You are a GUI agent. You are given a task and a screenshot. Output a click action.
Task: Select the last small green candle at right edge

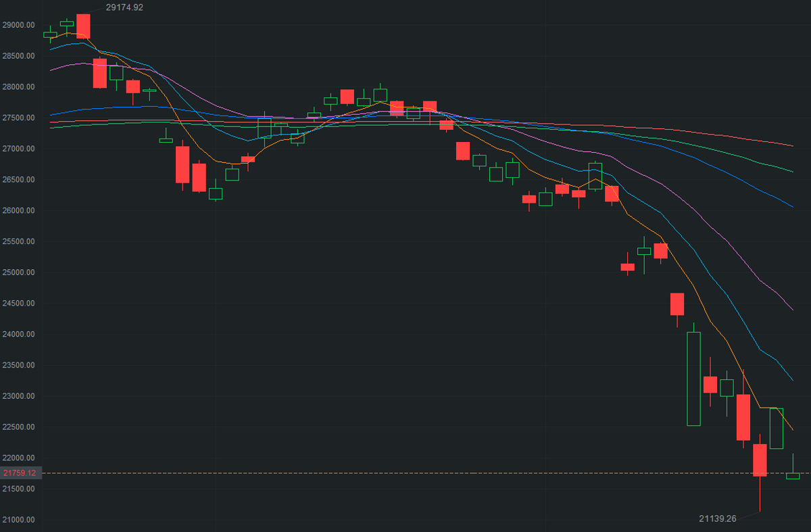[x=793, y=476]
